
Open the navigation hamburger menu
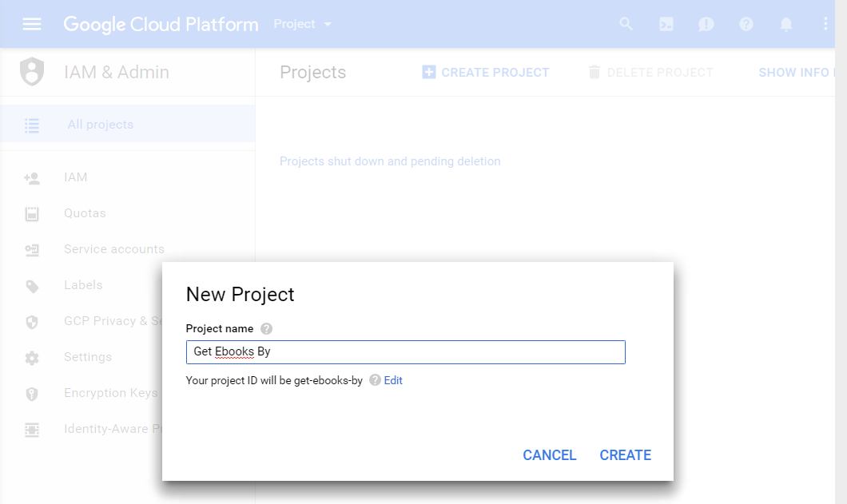32,23
